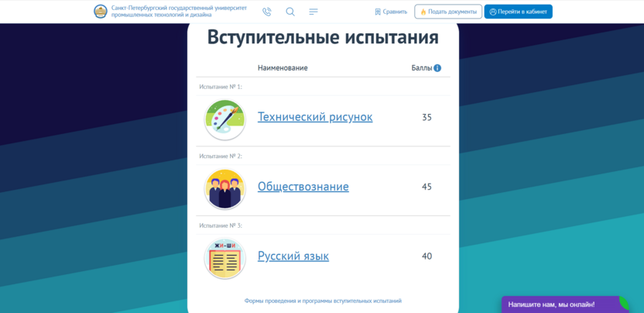Click the Испытание № 3 label

[x=221, y=225]
